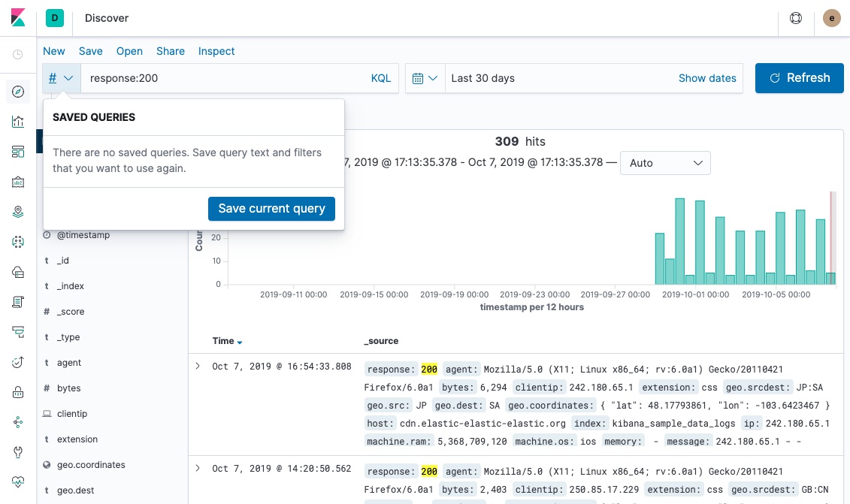The height and width of the screenshot is (504, 850).
Task: Click the Kibana logo
Action: 18,18
